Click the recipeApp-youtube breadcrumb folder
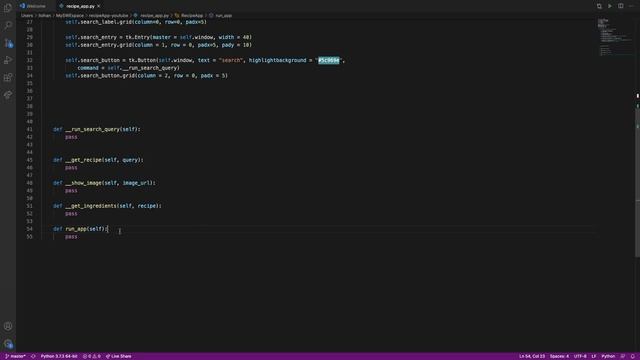Image resolution: width=640 pixels, height=360 pixels. coord(108,16)
